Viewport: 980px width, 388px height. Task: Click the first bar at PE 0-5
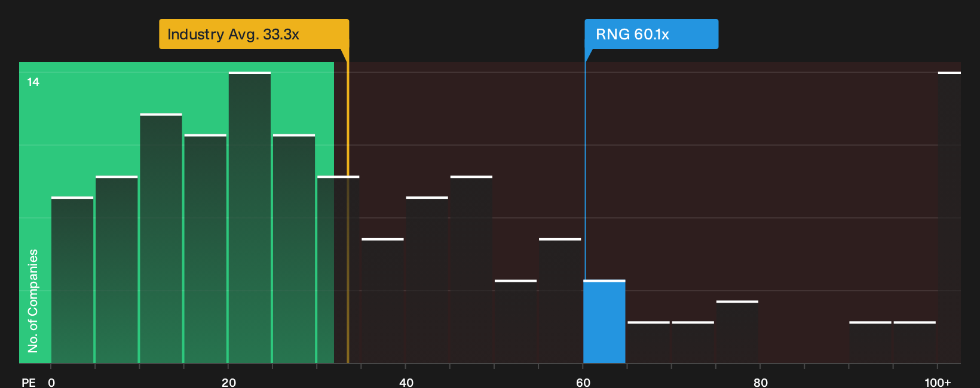(72, 280)
